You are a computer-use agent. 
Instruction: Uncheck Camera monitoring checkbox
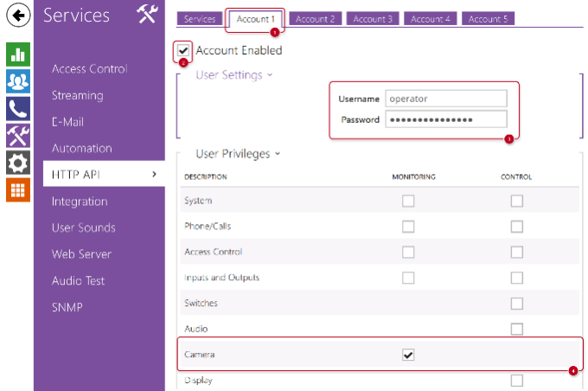(408, 355)
